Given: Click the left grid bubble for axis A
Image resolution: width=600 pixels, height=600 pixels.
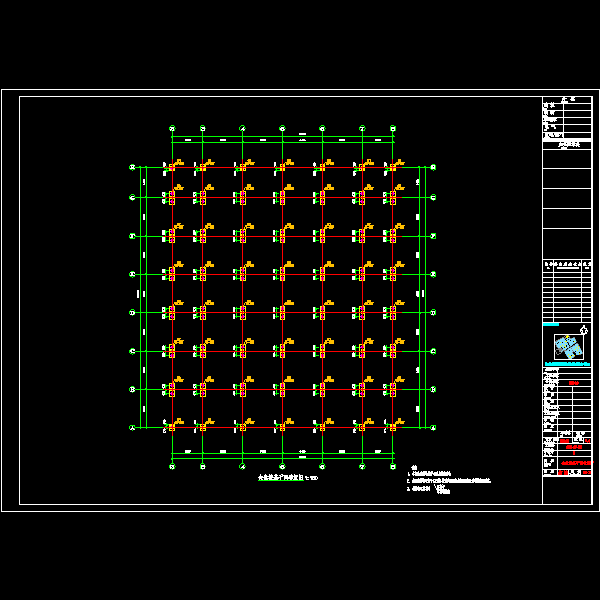Looking at the screenshot, I should [132, 428].
